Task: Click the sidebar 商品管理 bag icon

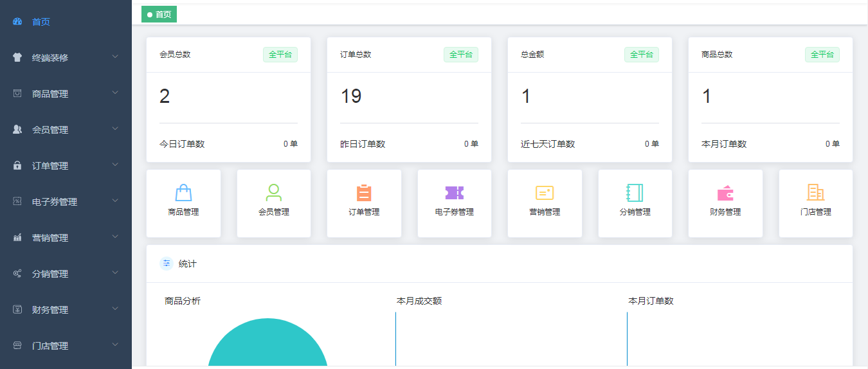Action: pos(18,93)
